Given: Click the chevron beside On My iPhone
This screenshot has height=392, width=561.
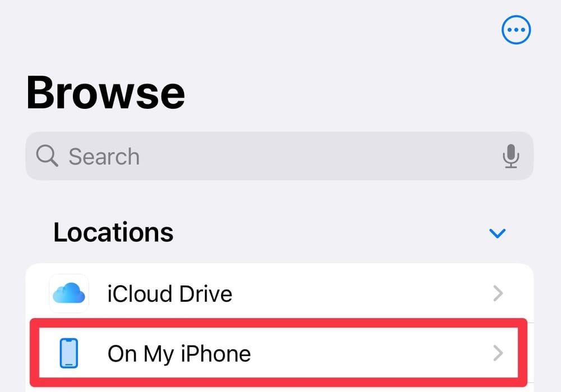Looking at the screenshot, I should coord(498,353).
